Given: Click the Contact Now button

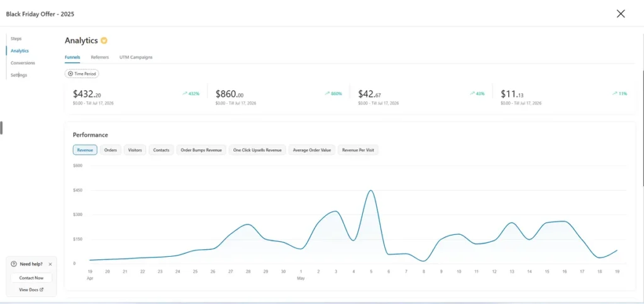Looking at the screenshot, I should (31, 278).
